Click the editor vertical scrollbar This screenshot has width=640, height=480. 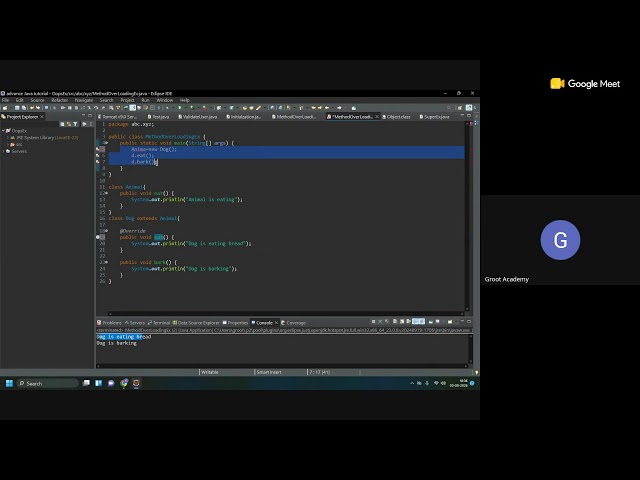coord(467,216)
